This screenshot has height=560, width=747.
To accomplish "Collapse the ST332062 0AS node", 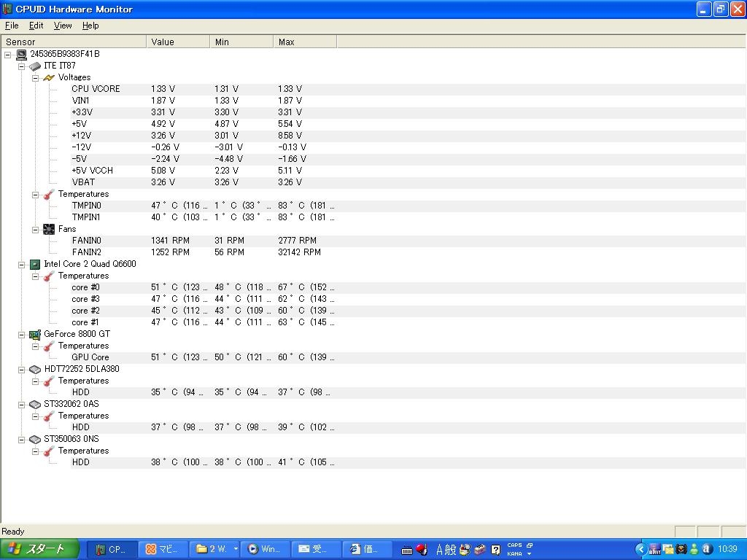I will click(x=21, y=405).
